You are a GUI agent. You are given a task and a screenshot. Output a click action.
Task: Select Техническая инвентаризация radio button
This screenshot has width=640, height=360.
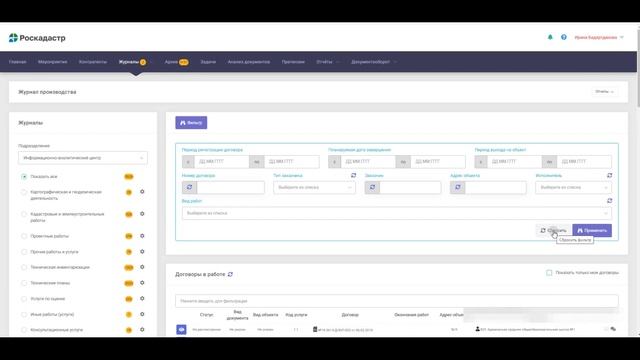tap(24, 267)
